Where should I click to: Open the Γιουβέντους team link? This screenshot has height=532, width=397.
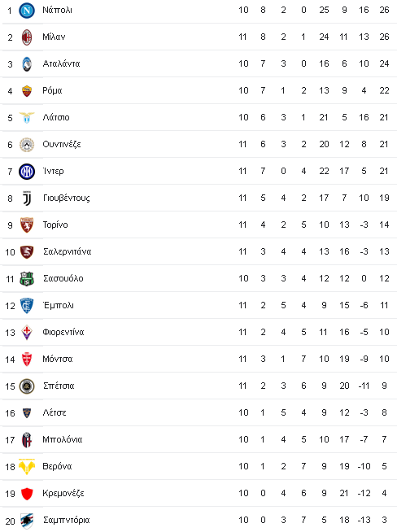(67, 198)
